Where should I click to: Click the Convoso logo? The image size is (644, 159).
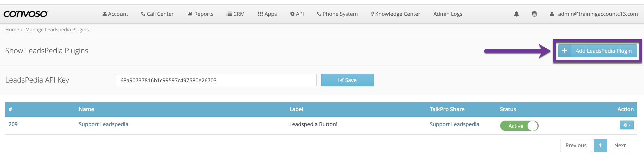tap(26, 14)
